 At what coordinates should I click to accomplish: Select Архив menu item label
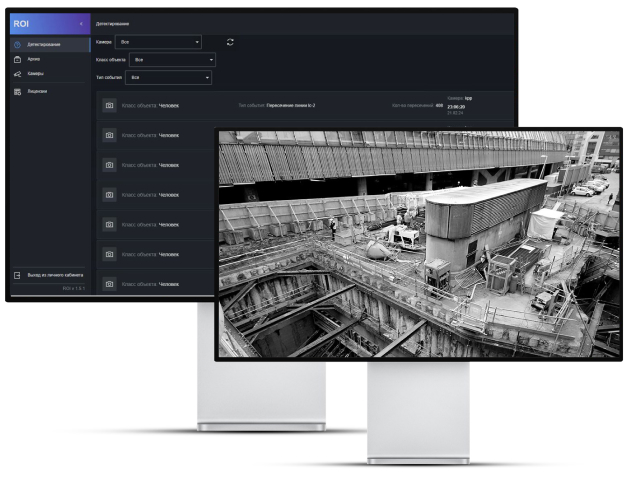point(34,59)
